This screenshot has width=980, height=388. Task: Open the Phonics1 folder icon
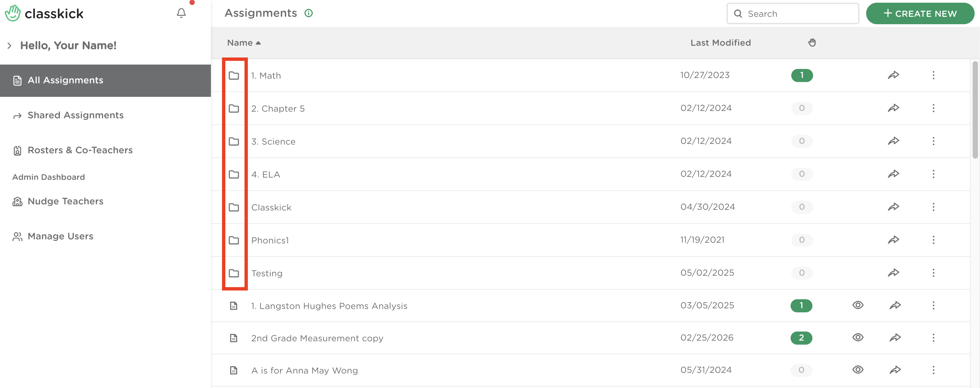(234, 240)
